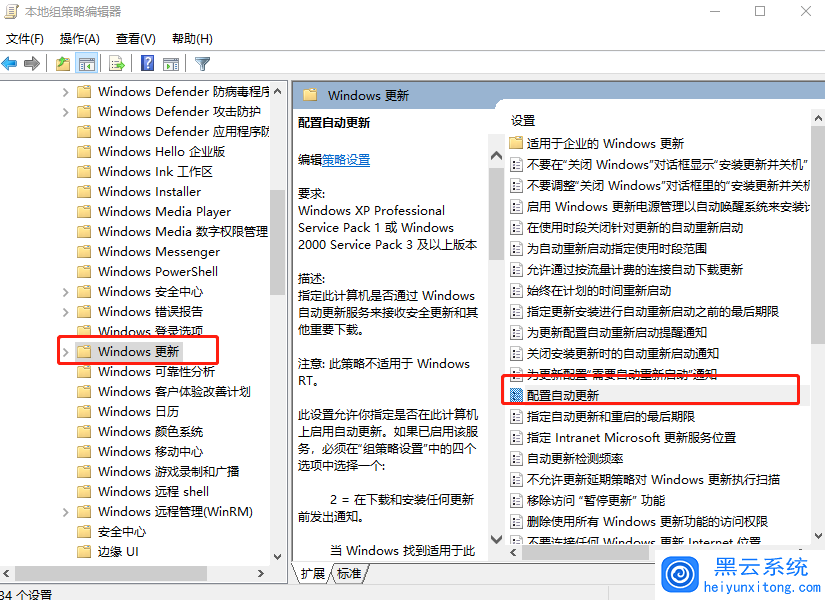Click the 安全中心 folder icon

pyautogui.click(x=84, y=532)
